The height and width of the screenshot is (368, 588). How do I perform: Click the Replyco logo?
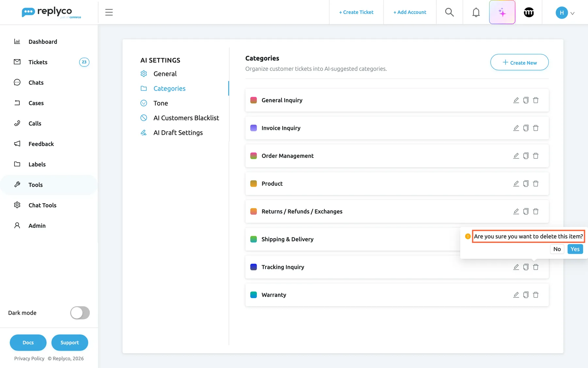pyautogui.click(x=51, y=12)
